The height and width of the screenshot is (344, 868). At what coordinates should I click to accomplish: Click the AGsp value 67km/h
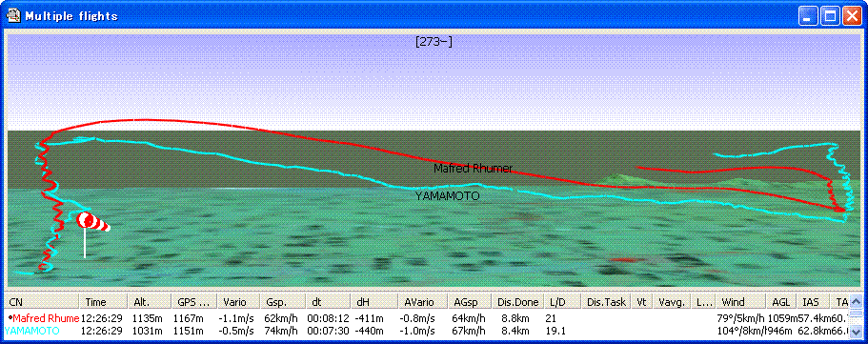[469, 331]
